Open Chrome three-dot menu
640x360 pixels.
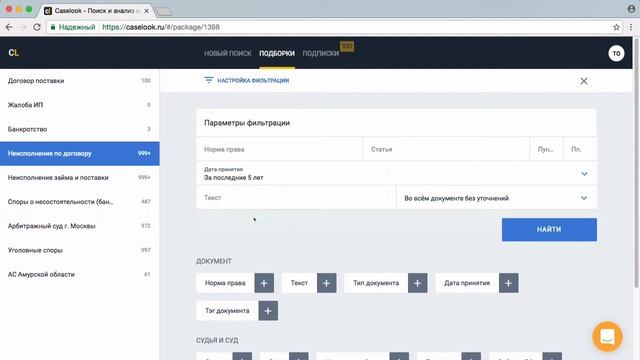(x=631, y=27)
